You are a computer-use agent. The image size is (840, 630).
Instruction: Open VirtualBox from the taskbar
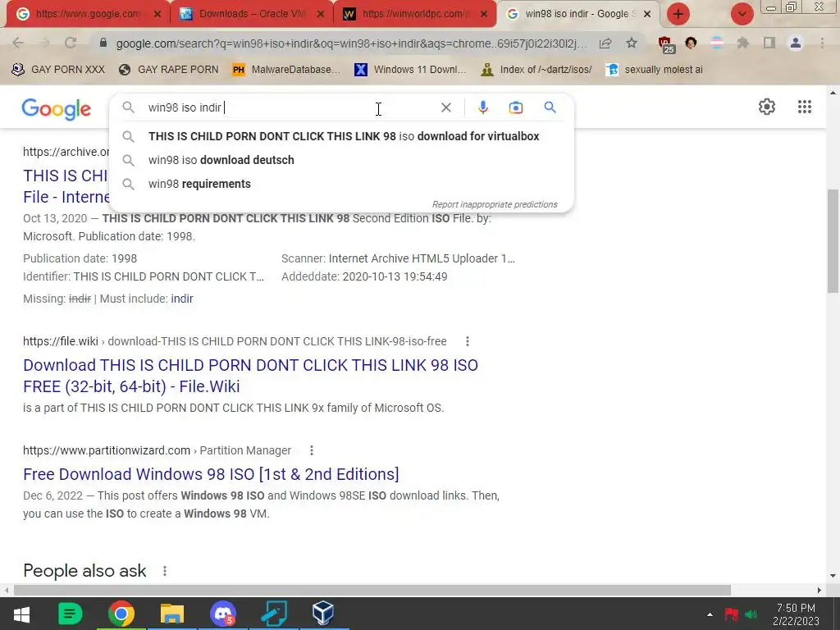click(x=323, y=614)
